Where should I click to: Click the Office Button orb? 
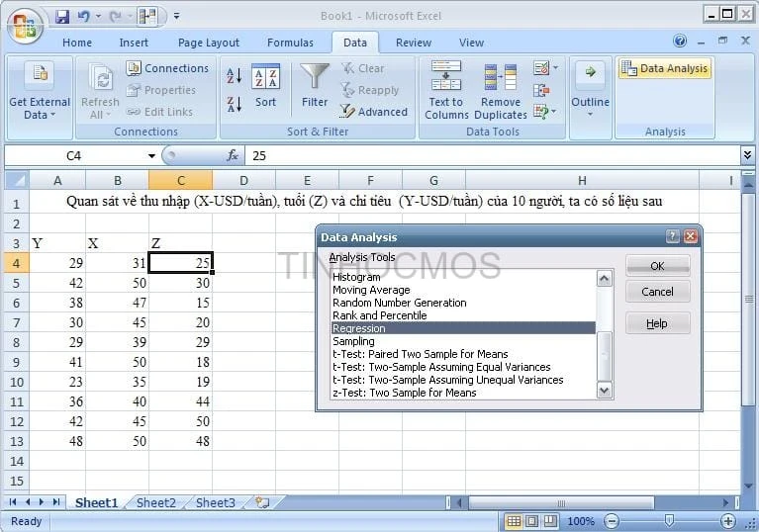pyautogui.click(x=25, y=26)
